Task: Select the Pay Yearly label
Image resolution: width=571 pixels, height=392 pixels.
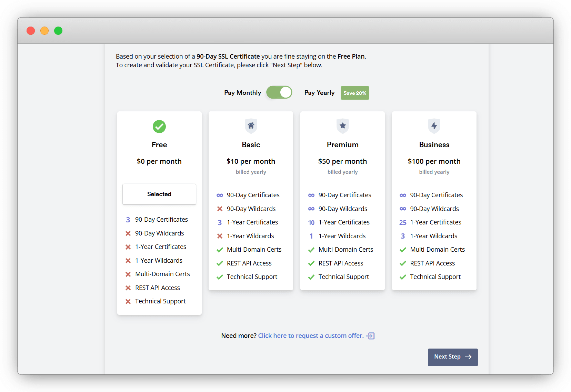Action: 319,93
